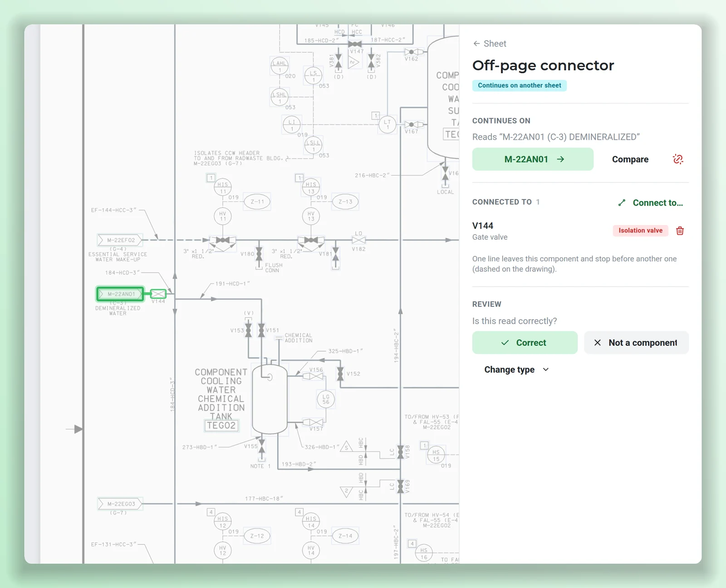This screenshot has width=726, height=588.
Task: Go back to Sheet
Action: 489,44
